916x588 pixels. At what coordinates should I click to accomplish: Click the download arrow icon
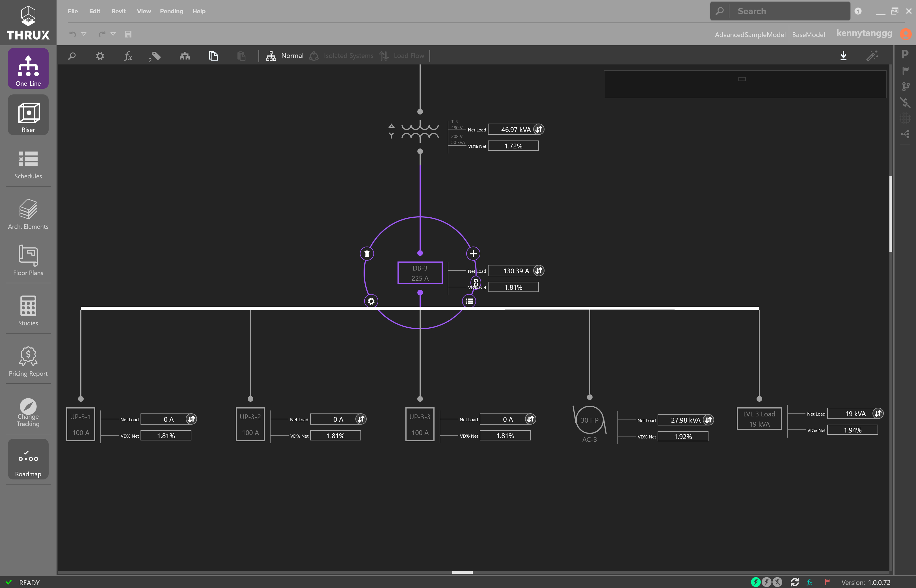click(843, 56)
